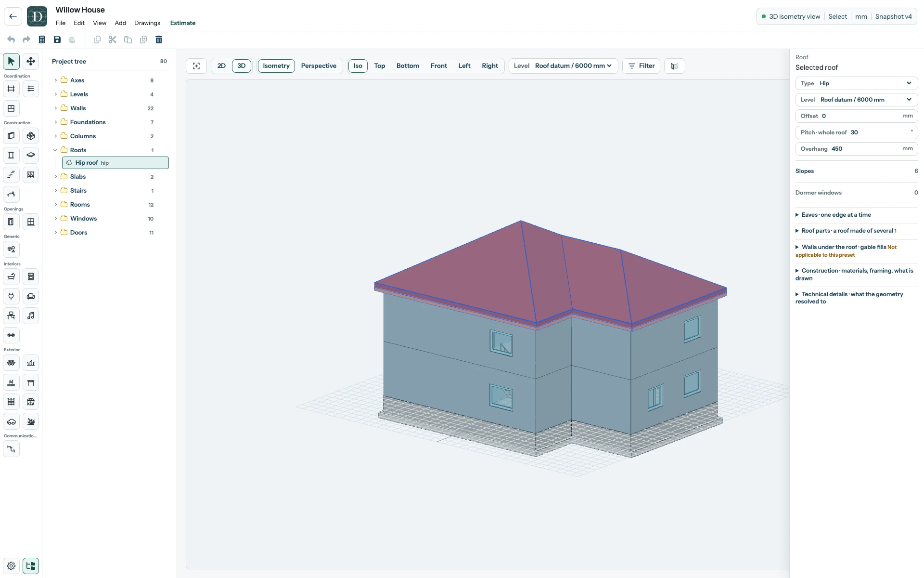This screenshot has height=578, width=924.
Task: Open the Edit menu
Action: [79, 23]
